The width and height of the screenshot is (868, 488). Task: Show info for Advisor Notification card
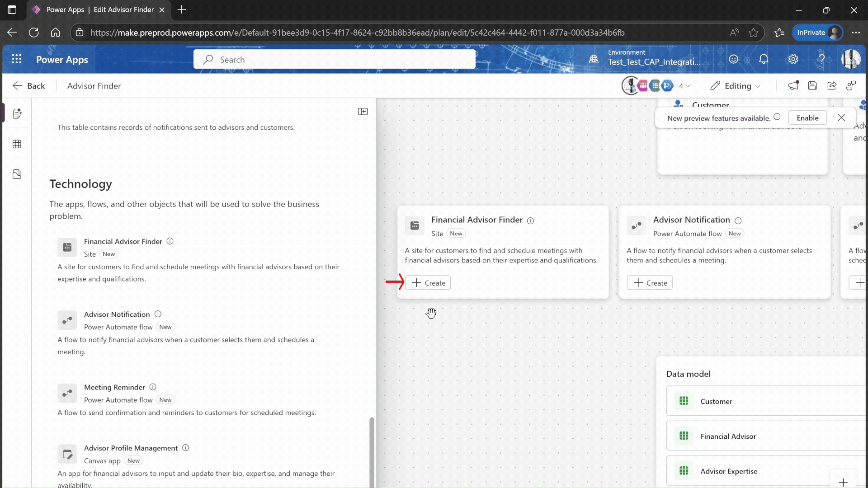pos(738,221)
